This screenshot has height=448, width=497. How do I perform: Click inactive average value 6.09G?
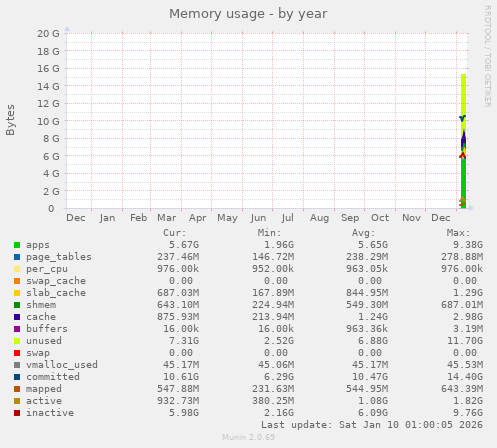pyautogui.click(x=373, y=413)
